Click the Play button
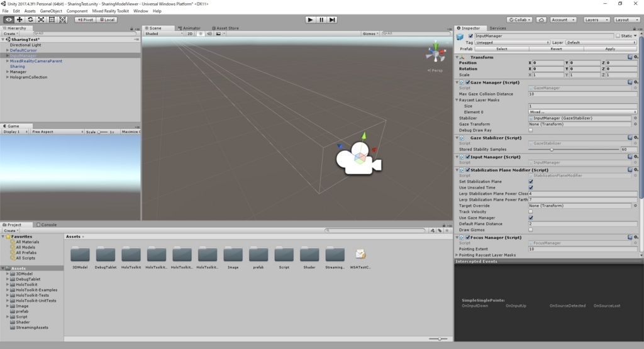 [x=310, y=19]
